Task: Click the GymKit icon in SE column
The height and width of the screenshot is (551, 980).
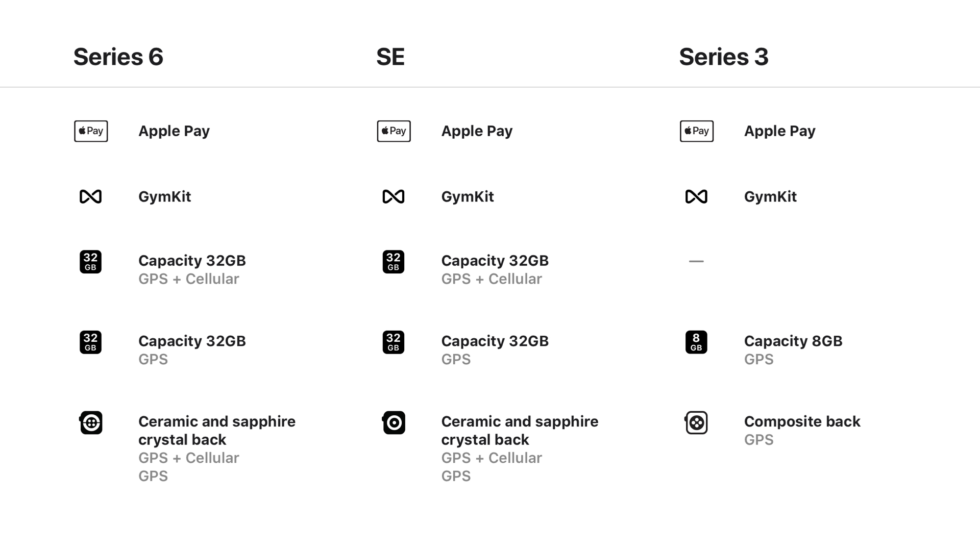Action: coord(393,196)
